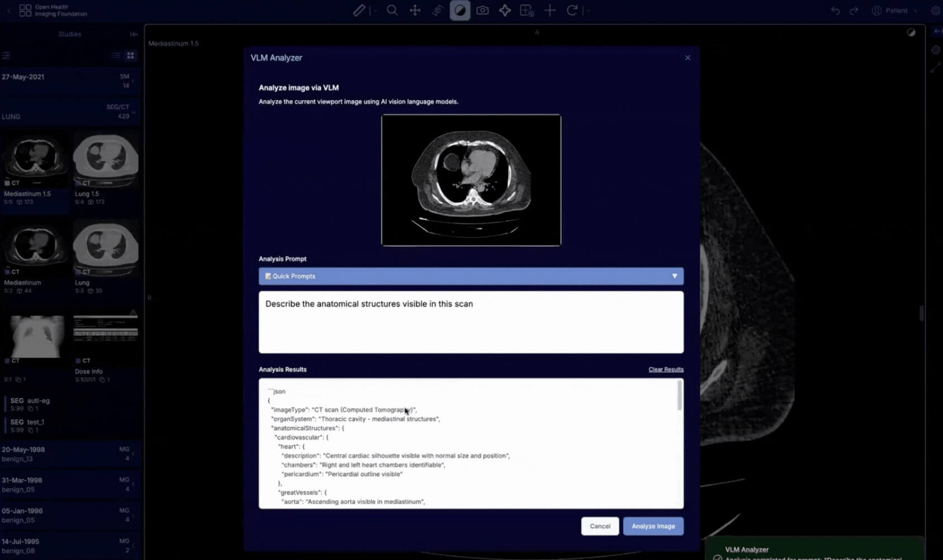This screenshot has height=560, width=943.
Task: Switch studies panel to thumbnail grid view
Action: (x=131, y=55)
